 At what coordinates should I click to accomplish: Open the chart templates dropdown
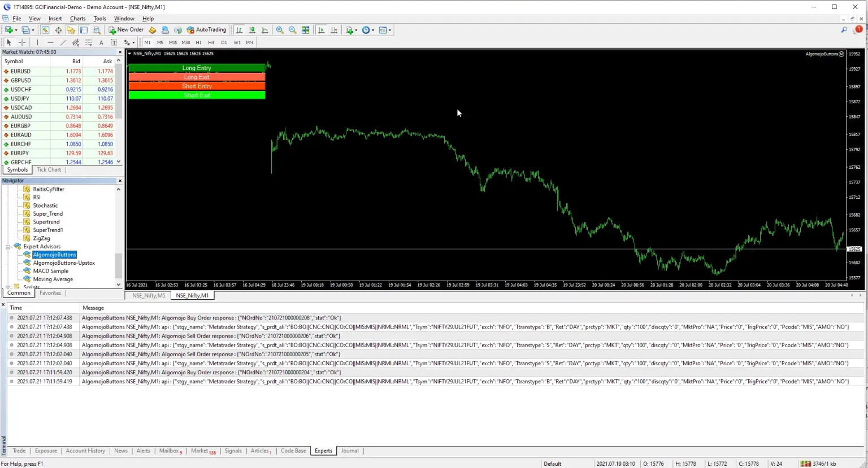(x=385, y=30)
